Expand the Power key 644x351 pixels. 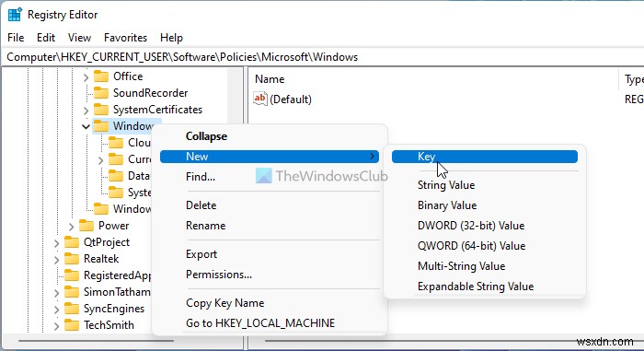click(71, 227)
